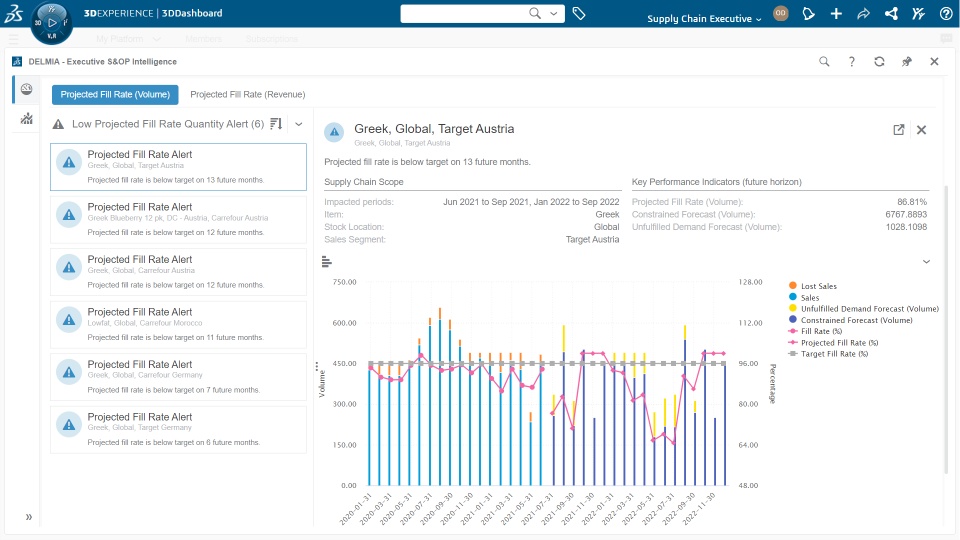Open the Supply Chain Executive role dropdown

tap(704, 18)
